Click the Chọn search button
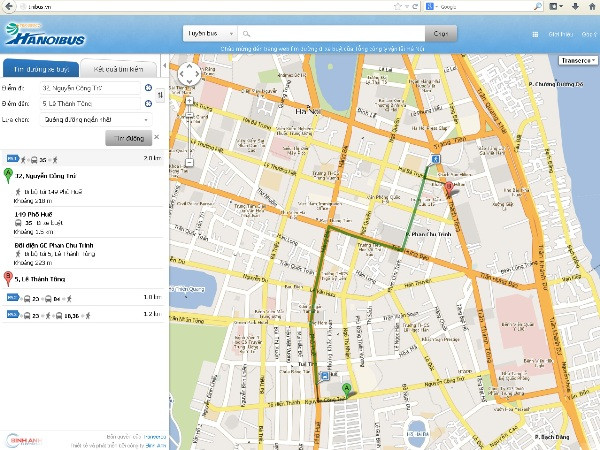 [441, 33]
